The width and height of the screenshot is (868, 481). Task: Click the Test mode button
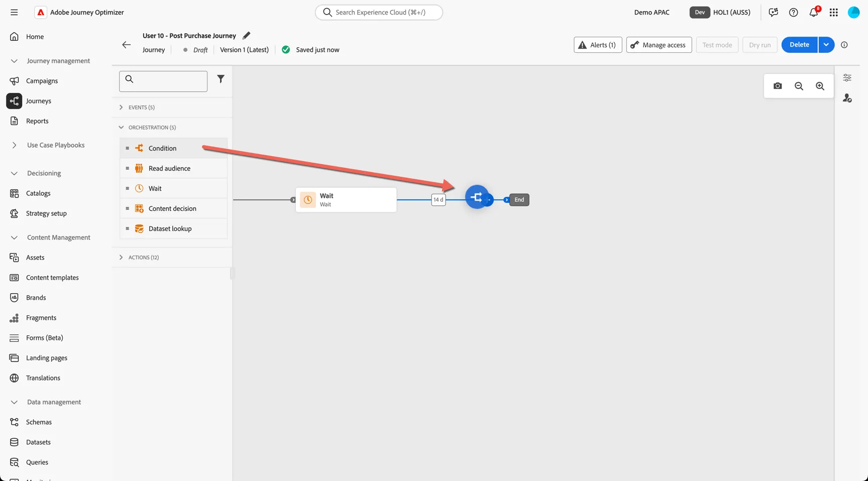tap(717, 45)
